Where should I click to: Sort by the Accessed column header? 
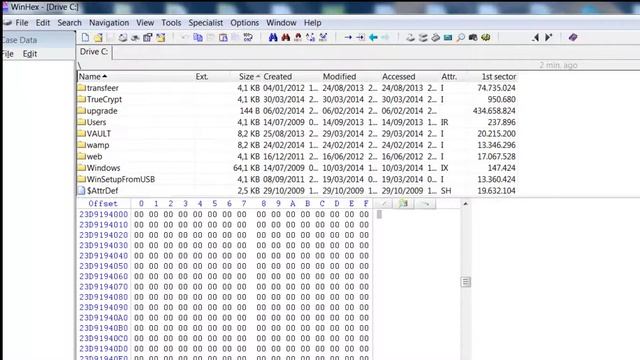tap(398, 76)
